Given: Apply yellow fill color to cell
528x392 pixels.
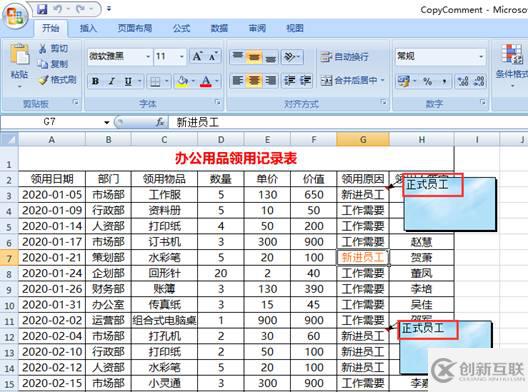Looking at the screenshot, I should (x=182, y=81).
